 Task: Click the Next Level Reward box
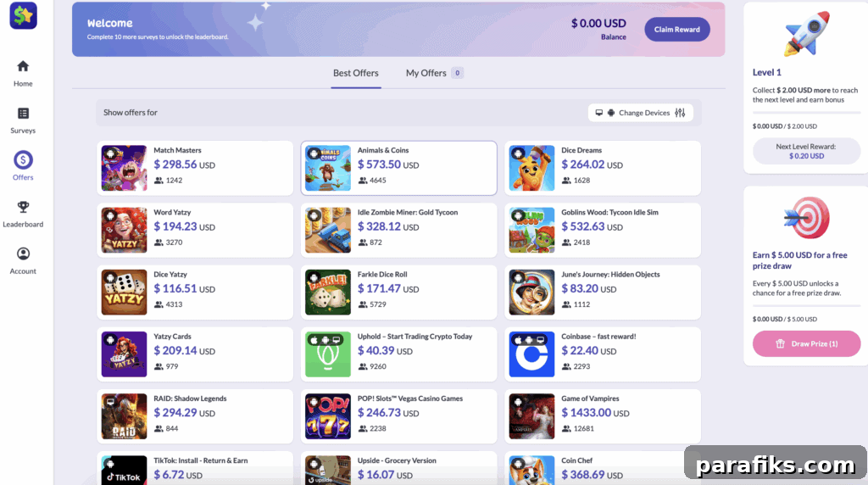806,151
